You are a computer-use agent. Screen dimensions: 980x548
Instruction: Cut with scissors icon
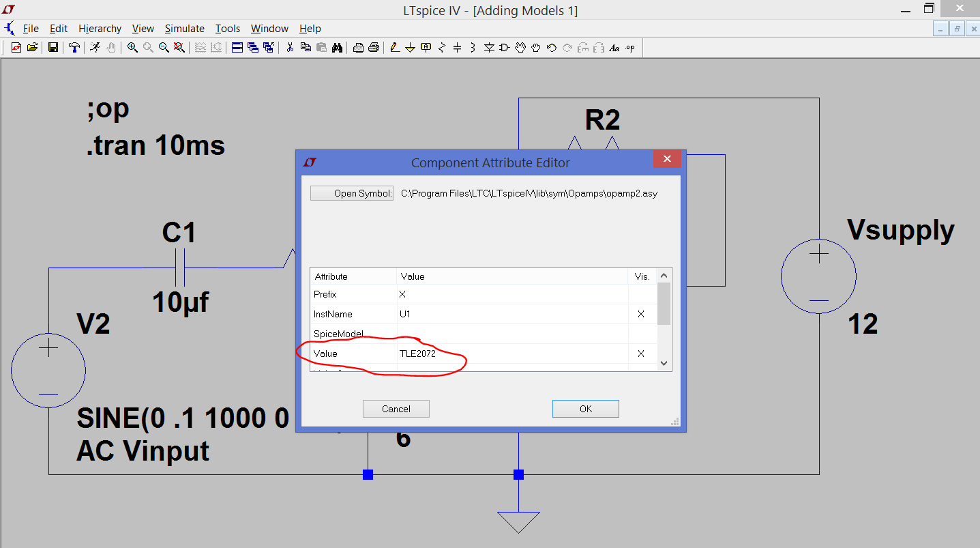[x=290, y=48]
